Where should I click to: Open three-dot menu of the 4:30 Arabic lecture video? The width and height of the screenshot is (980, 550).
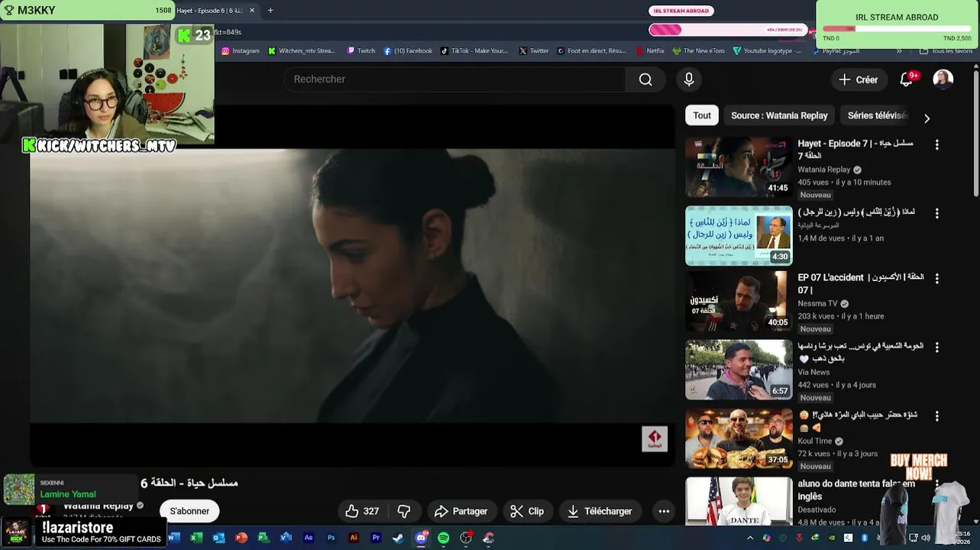pos(937,213)
